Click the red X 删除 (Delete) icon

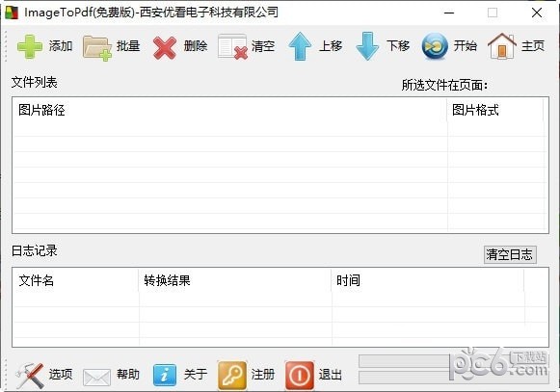click(165, 47)
